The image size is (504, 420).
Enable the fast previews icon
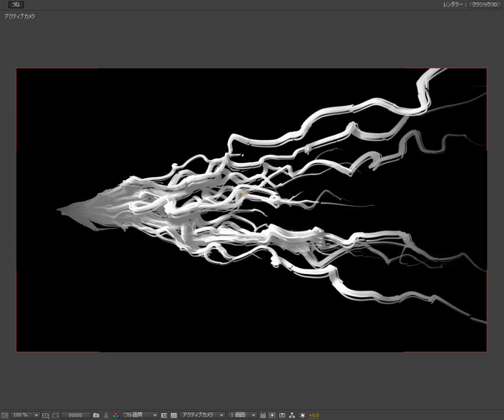(272, 415)
